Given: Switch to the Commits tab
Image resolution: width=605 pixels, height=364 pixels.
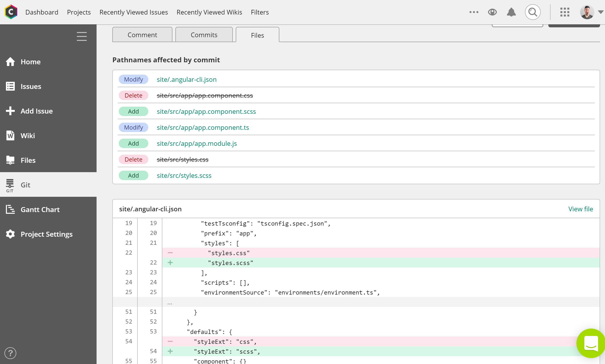Looking at the screenshot, I should click(x=204, y=35).
